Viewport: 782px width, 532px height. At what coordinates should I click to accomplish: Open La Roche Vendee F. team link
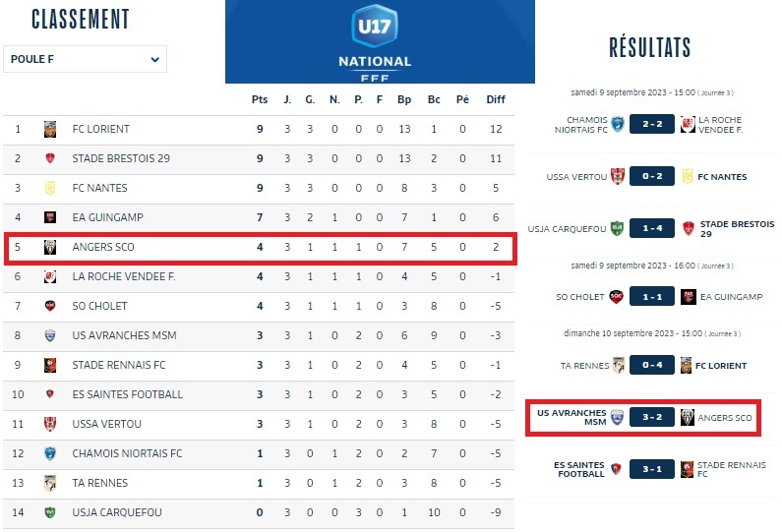click(x=124, y=276)
